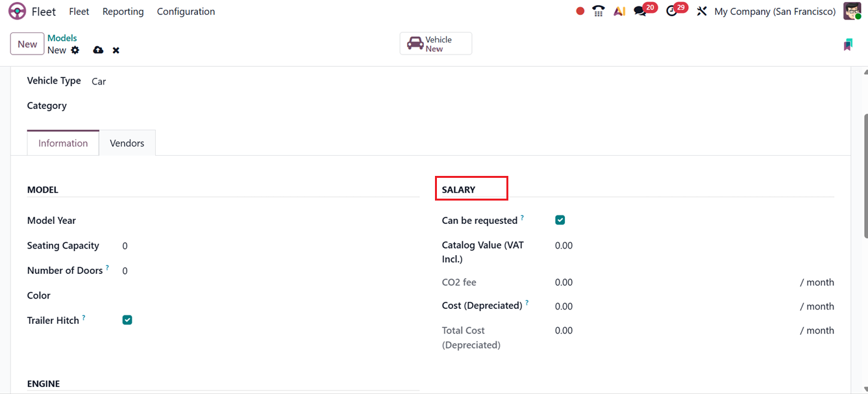Click the Catalog Value (VAT Incl.) field
Viewport: 868px width, 394px height.
tap(695, 246)
